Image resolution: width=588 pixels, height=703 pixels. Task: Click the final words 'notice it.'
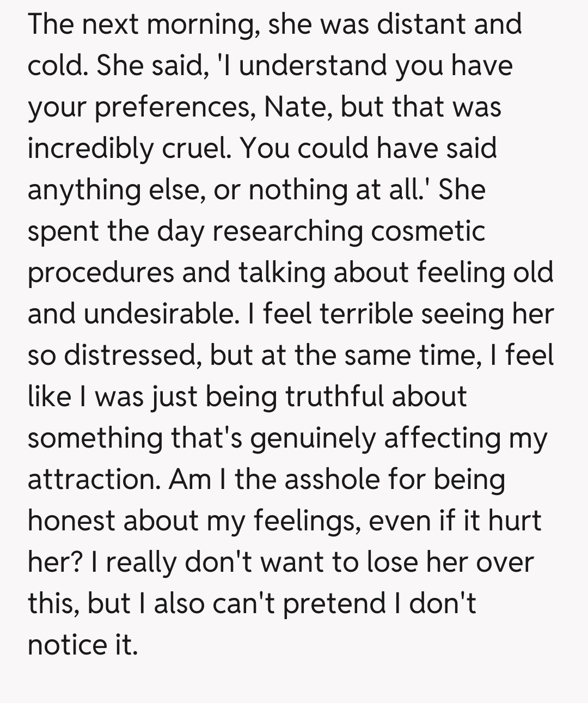point(82,645)
